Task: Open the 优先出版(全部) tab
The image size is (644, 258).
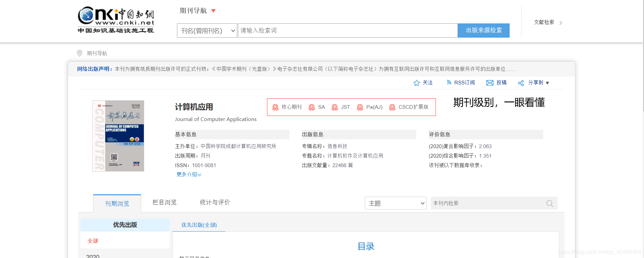Action: (199, 225)
